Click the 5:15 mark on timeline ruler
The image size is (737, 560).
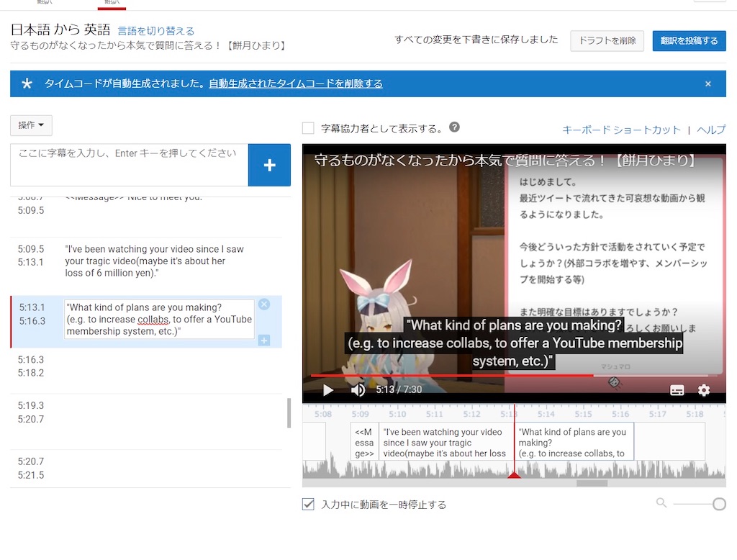tap(583, 414)
